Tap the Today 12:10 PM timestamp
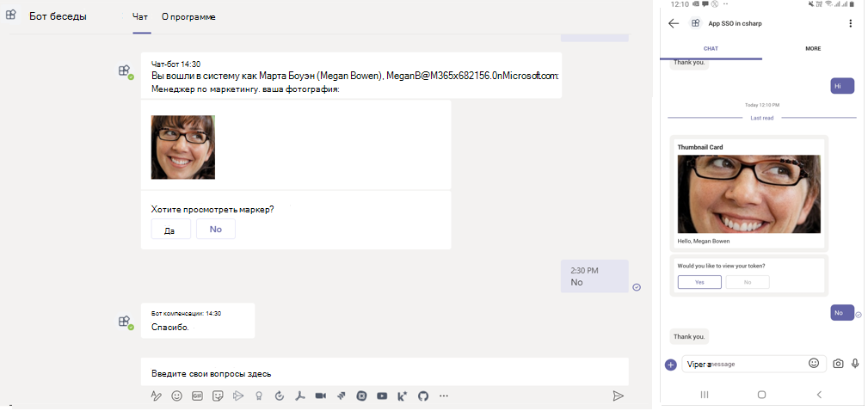The width and height of the screenshot is (868, 411). click(x=761, y=105)
